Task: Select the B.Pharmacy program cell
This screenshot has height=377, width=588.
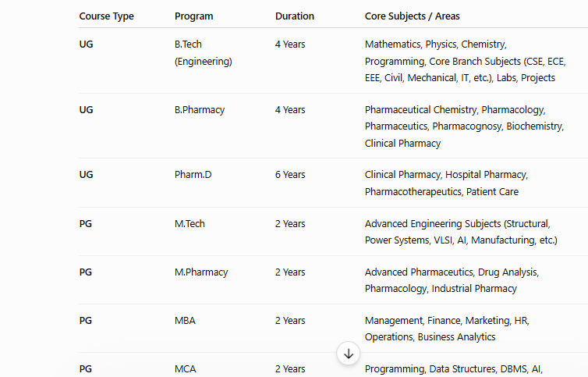Action: pos(200,109)
